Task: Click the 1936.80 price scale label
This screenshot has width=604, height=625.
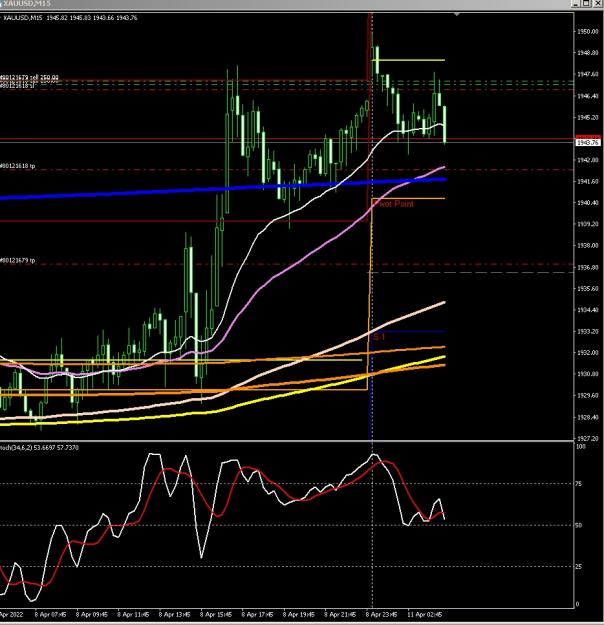Action: 588,267
